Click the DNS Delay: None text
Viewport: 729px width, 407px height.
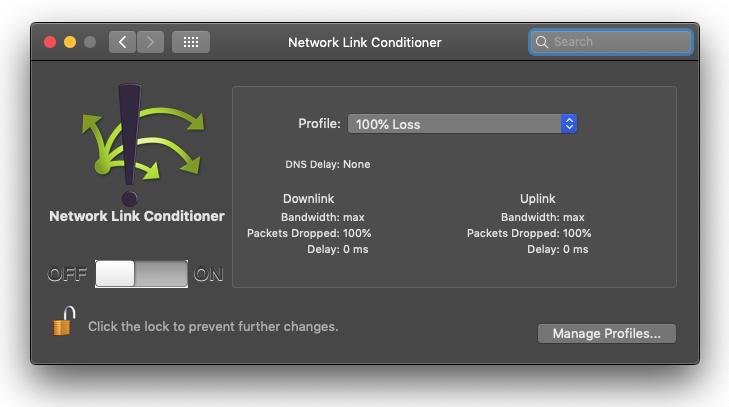[x=328, y=164]
